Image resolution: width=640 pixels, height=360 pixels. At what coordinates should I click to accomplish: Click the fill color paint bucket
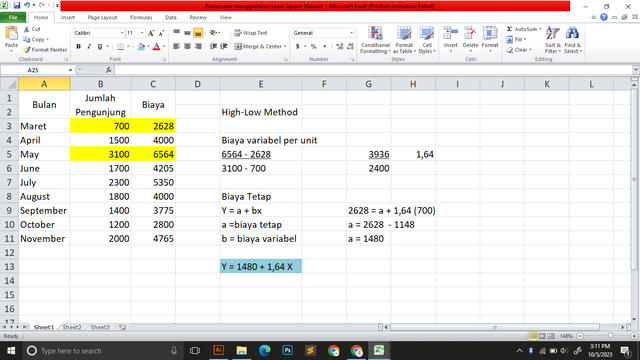coord(141,47)
